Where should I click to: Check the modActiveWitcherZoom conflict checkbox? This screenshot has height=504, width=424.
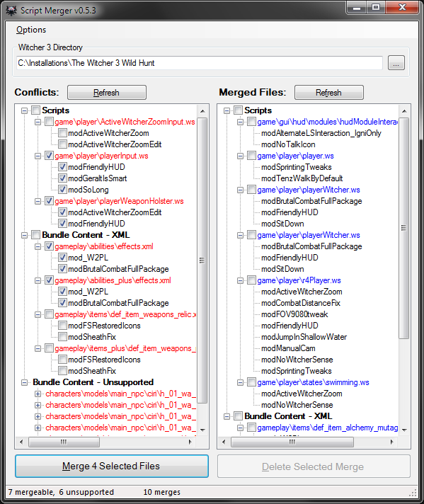click(x=63, y=133)
